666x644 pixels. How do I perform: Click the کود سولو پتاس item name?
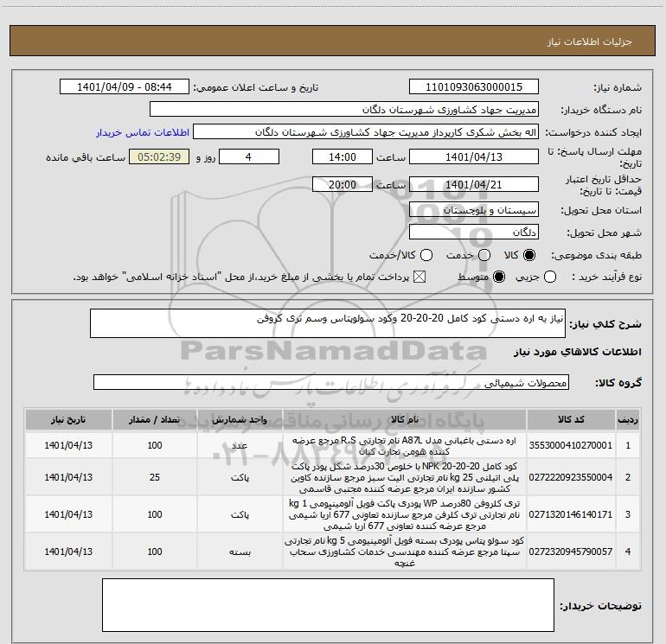[x=405, y=552]
